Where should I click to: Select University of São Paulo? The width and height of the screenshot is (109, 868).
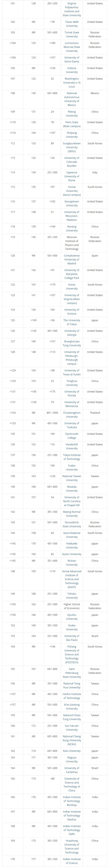pyautogui.click(x=72, y=638)
